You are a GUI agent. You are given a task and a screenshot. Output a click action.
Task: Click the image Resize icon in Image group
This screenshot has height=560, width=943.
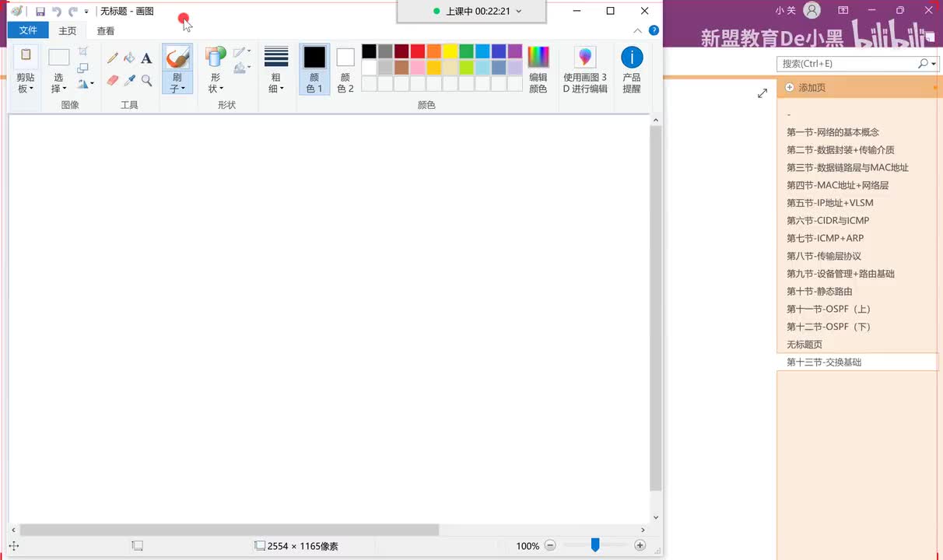pos(83,68)
